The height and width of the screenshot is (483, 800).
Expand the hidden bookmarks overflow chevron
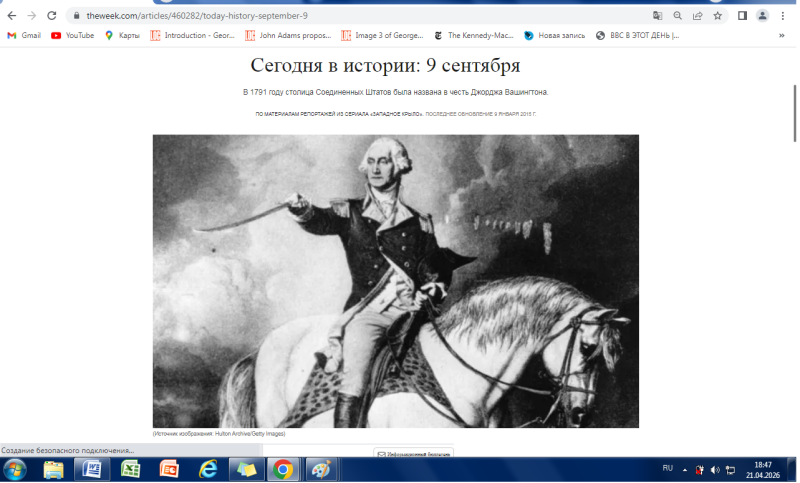782,35
